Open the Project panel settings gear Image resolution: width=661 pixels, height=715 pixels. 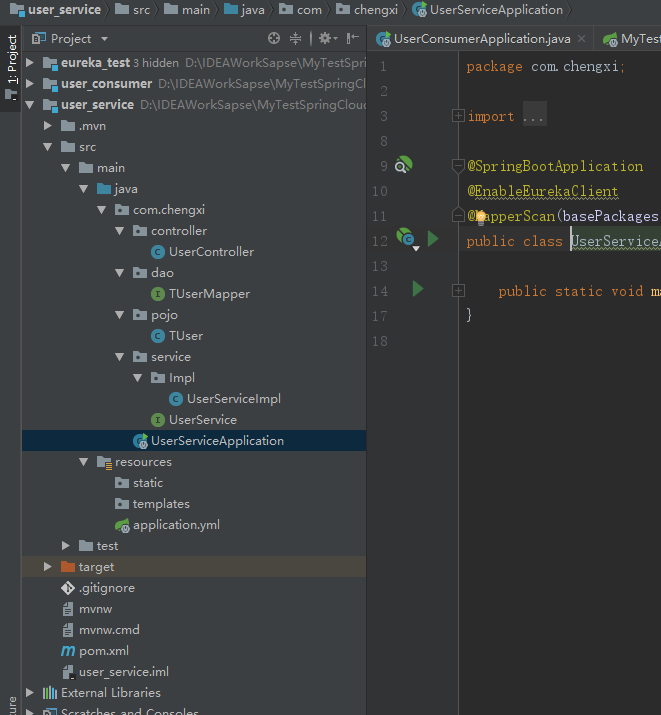pyautogui.click(x=327, y=38)
